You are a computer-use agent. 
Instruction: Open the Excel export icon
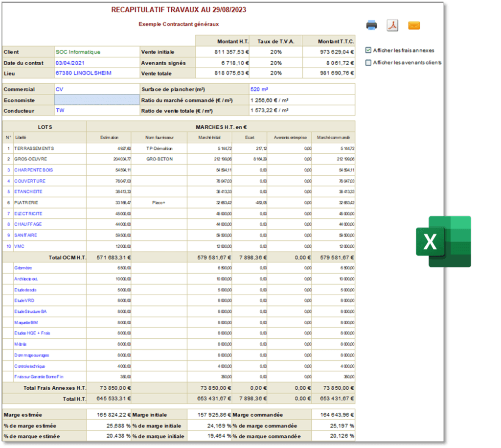[443, 242]
